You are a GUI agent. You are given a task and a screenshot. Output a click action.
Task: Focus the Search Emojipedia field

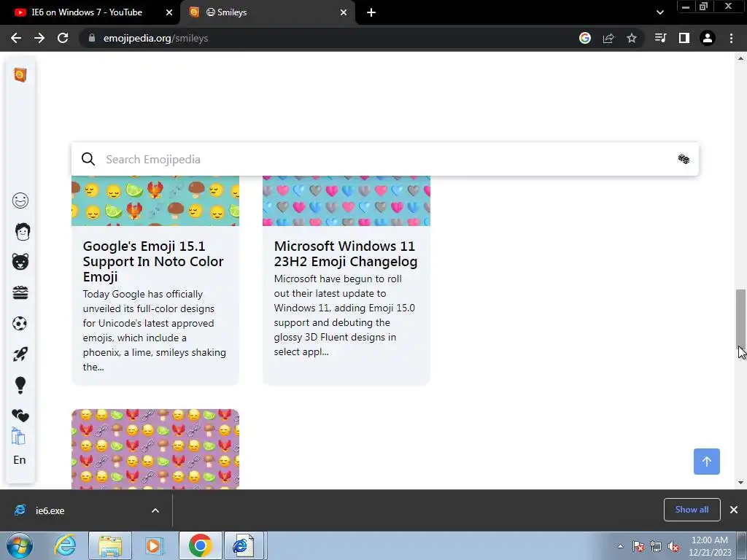pos(385,159)
